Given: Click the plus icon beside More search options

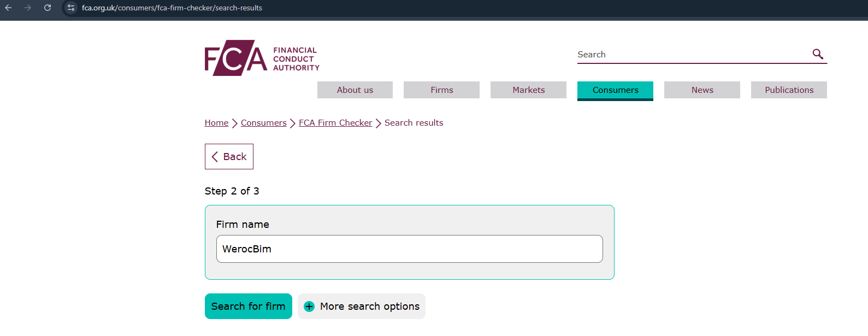Looking at the screenshot, I should 309,306.
